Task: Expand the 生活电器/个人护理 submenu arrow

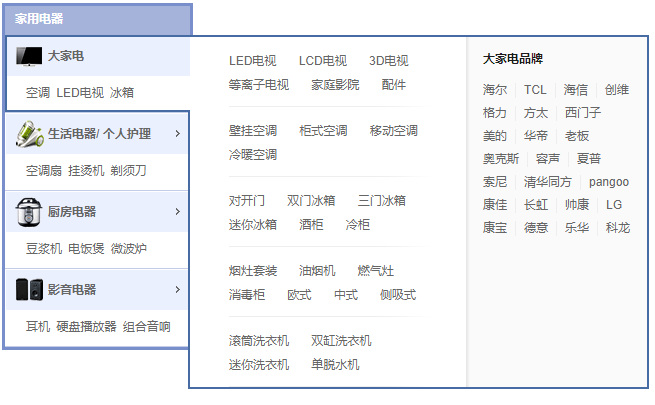Action: [x=178, y=134]
